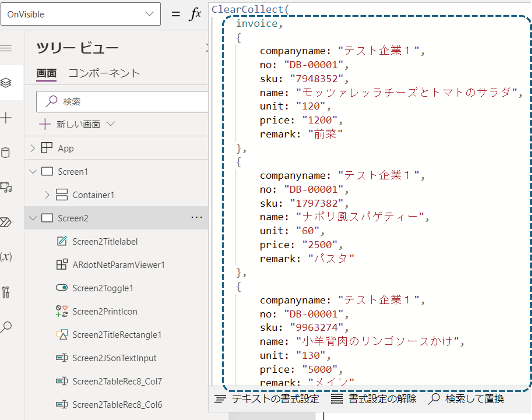Click 書式設定の解除 remove formatting button
Screen dimensions: 532x420
(374, 399)
